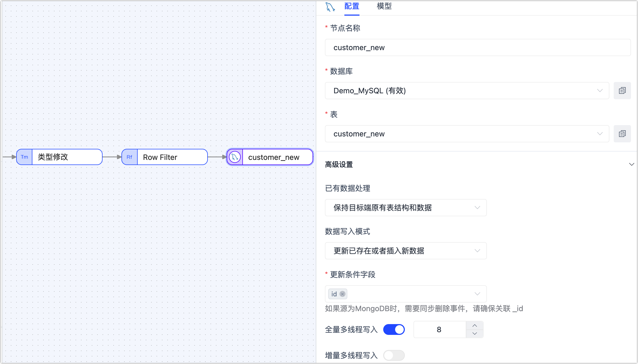Click the copy icon beside 表 dropdown

(x=622, y=134)
